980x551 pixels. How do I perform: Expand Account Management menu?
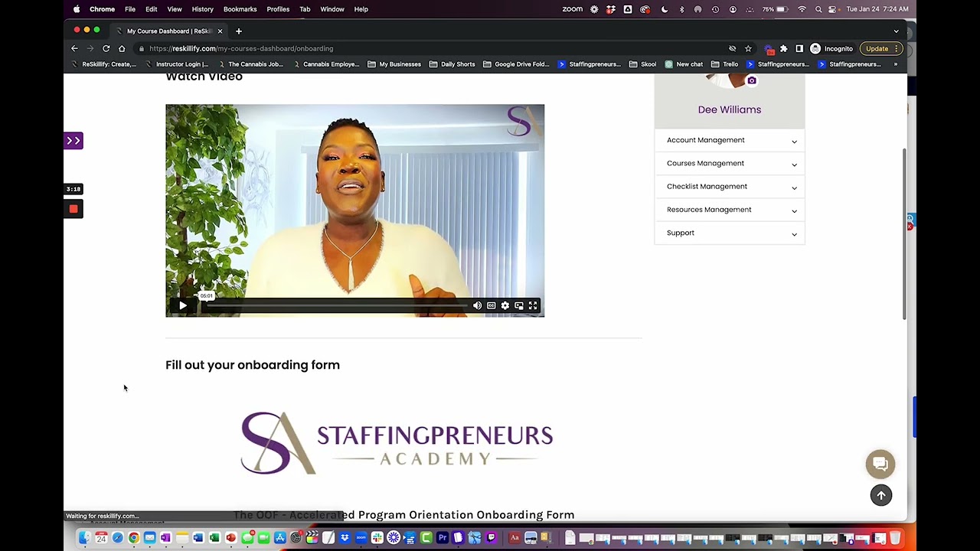[x=730, y=140]
